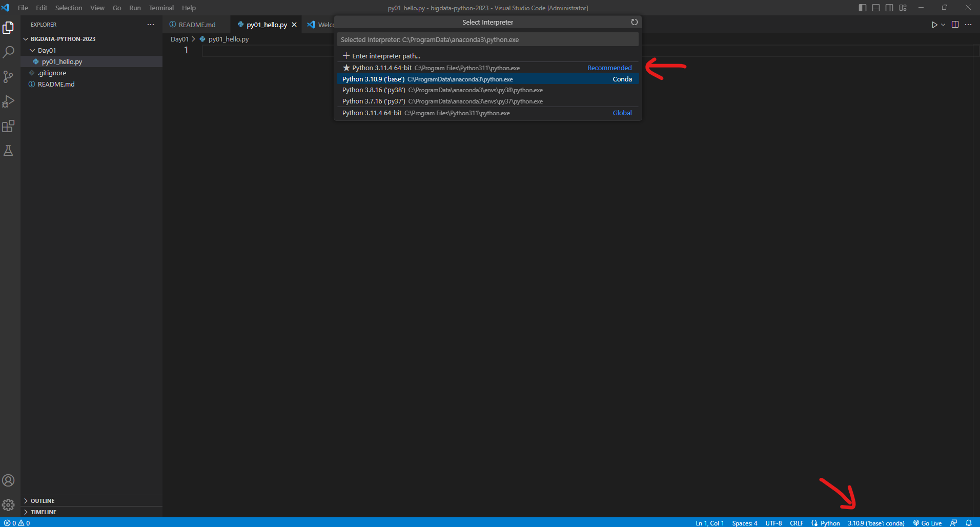980x527 pixels.
Task: Open notifications bell in status bar
Action: tap(969, 523)
